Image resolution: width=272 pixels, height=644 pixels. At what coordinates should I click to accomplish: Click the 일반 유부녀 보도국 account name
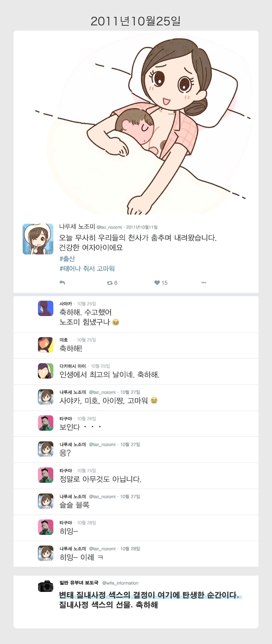[x=79, y=583]
